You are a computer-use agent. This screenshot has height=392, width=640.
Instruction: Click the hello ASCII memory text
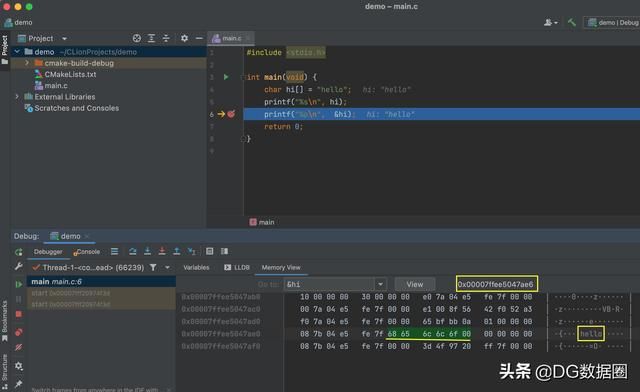click(591, 334)
